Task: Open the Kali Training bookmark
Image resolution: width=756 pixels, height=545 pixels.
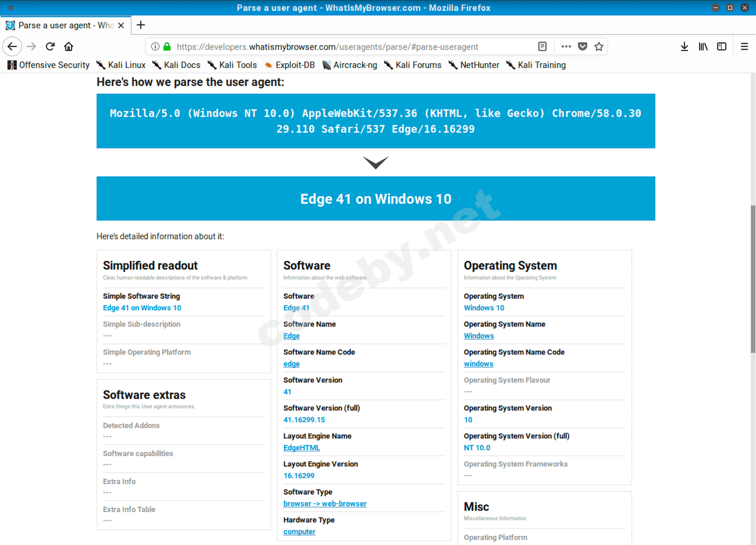Action: [x=536, y=65]
